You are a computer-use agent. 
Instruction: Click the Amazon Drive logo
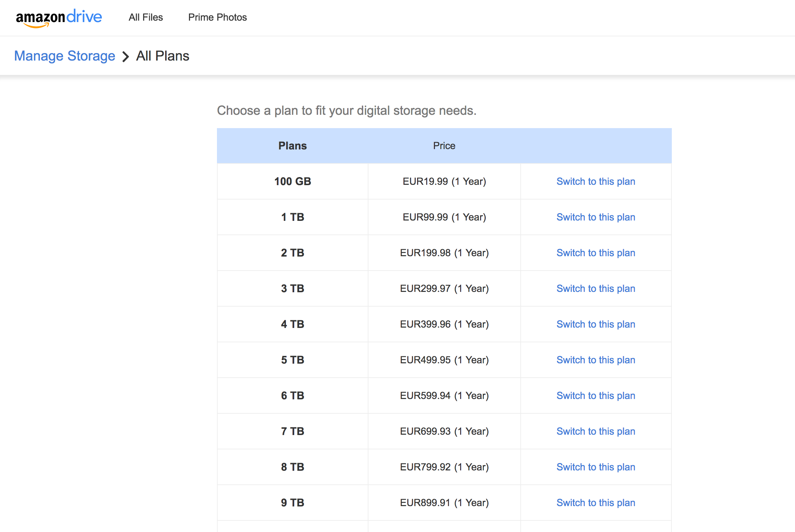click(59, 18)
